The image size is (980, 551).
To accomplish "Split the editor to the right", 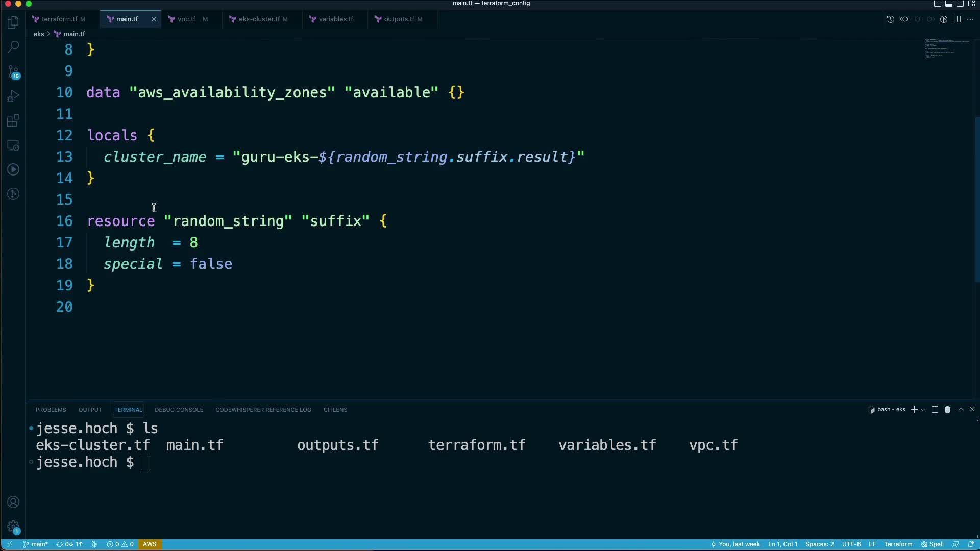I will click(x=957, y=19).
